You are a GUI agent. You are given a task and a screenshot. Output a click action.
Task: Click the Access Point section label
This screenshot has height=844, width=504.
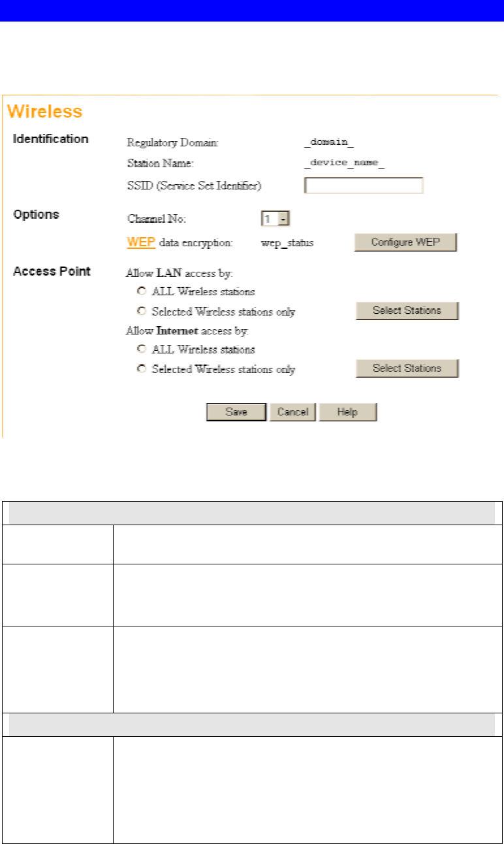click(52, 271)
